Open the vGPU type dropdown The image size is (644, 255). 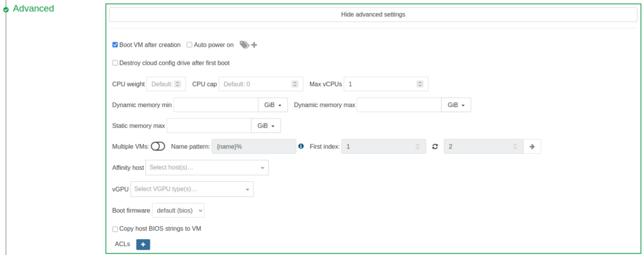coord(193,189)
